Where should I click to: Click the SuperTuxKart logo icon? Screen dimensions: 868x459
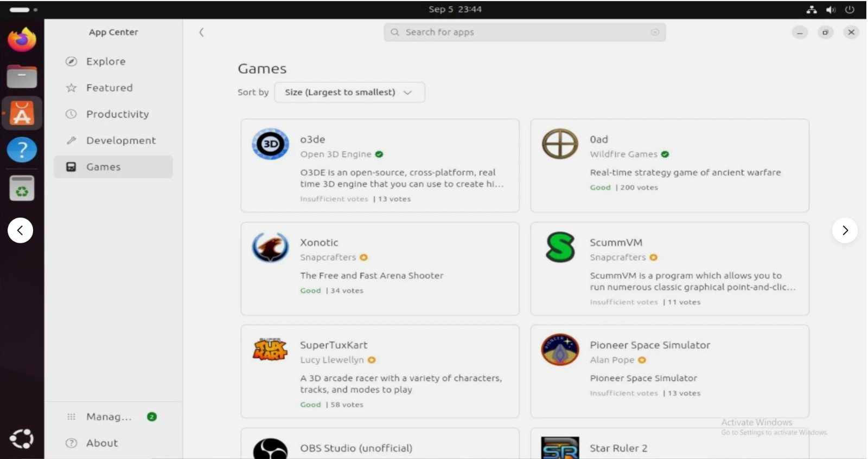point(270,350)
